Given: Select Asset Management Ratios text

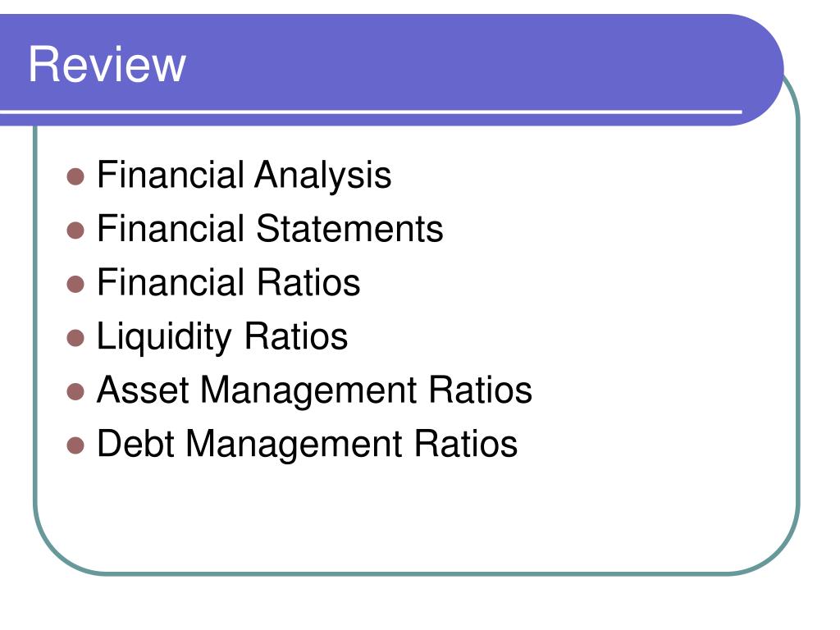Looking at the screenshot, I should click(x=314, y=391).
